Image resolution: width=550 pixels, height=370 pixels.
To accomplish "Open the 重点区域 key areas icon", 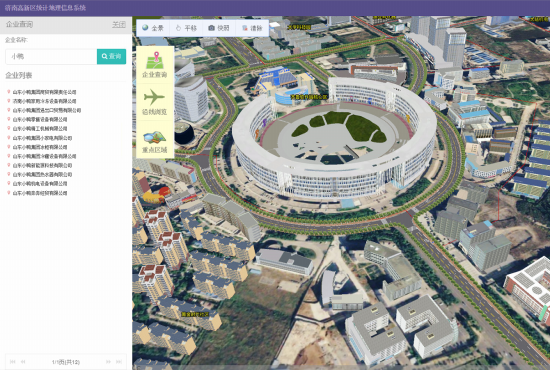I will [155, 140].
